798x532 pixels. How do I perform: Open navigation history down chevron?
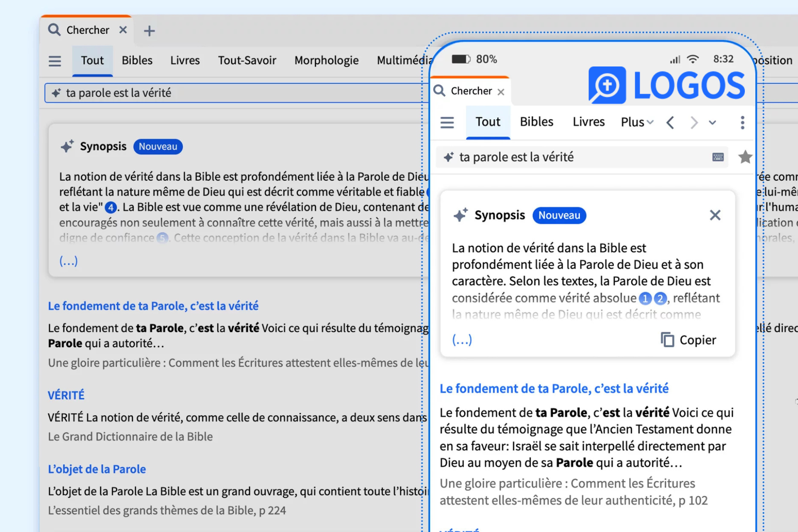[x=712, y=123]
